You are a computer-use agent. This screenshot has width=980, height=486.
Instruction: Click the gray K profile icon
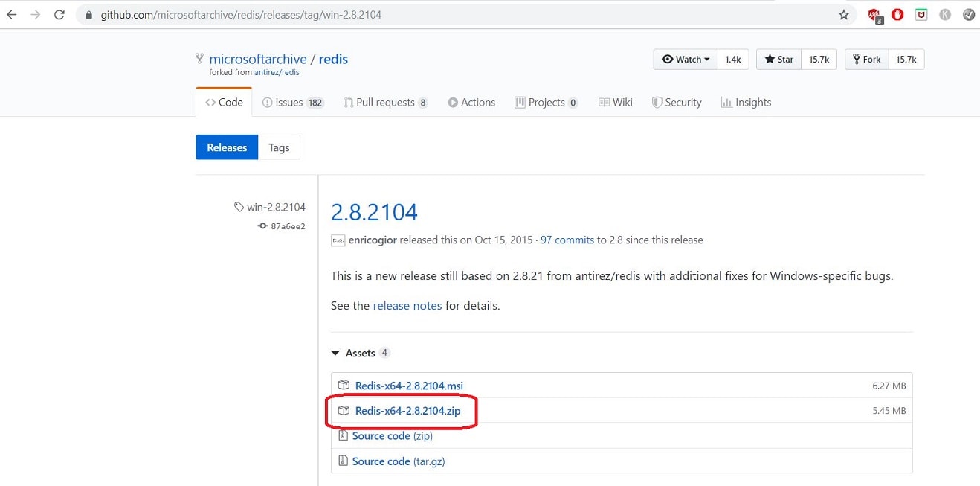tap(945, 14)
